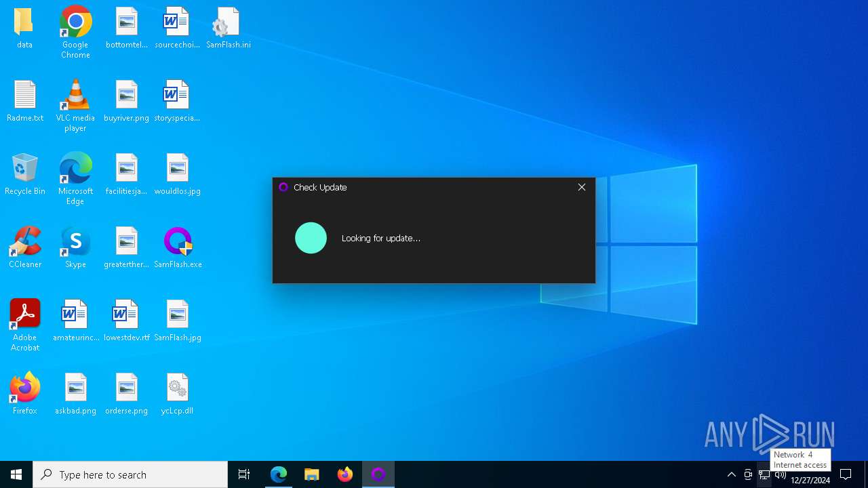The image size is (868, 488).
Task: Select the CCleaner shortcut
Action: pyautogui.click(x=24, y=247)
